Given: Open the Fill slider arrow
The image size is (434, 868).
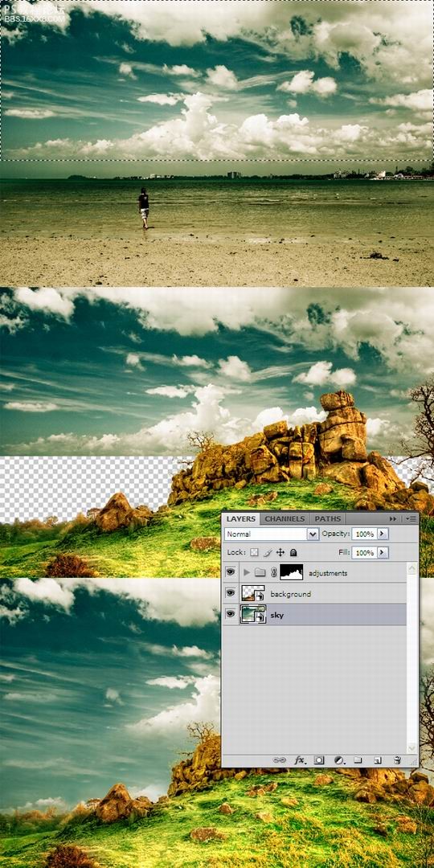Looking at the screenshot, I should click(383, 552).
